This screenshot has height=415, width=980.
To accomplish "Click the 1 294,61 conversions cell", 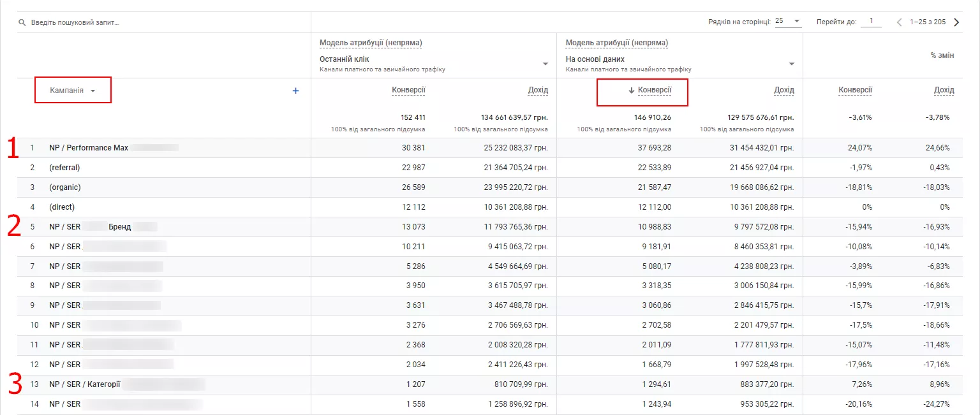I will point(657,384).
